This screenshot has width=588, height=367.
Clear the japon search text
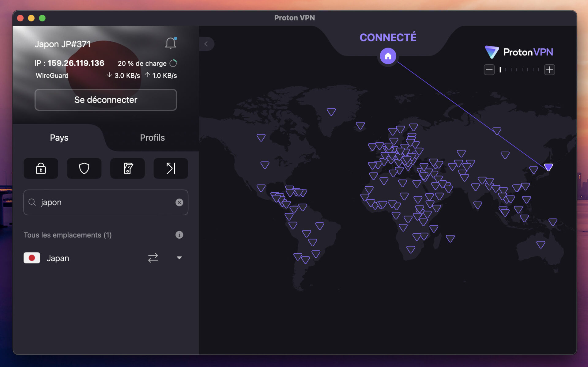click(179, 202)
